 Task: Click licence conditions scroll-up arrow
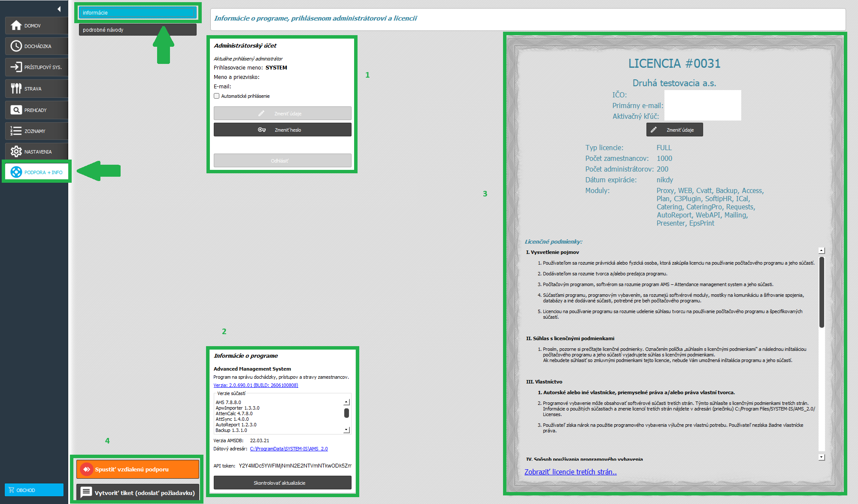[x=822, y=250]
